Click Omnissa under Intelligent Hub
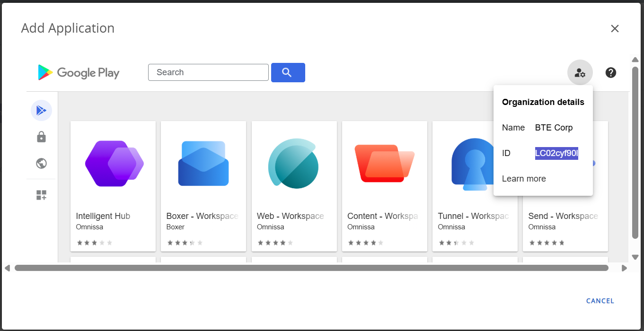 coord(89,227)
